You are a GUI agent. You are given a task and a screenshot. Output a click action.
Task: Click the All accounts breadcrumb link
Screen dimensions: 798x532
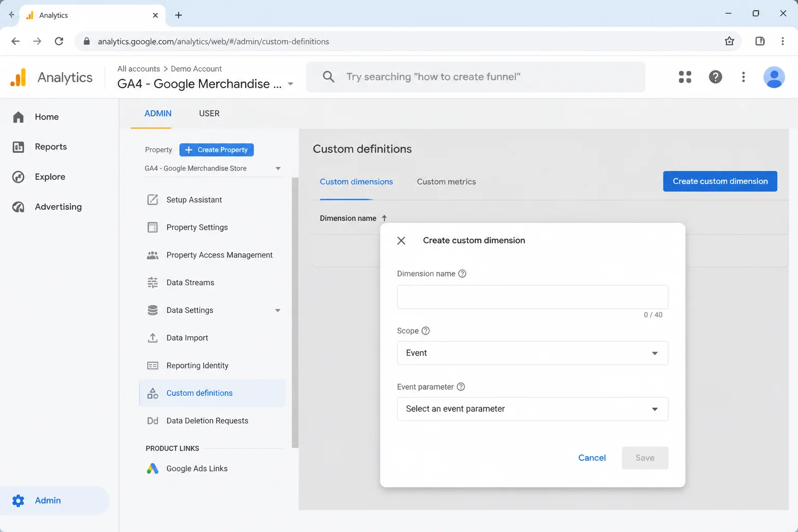(x=139, y=69)
